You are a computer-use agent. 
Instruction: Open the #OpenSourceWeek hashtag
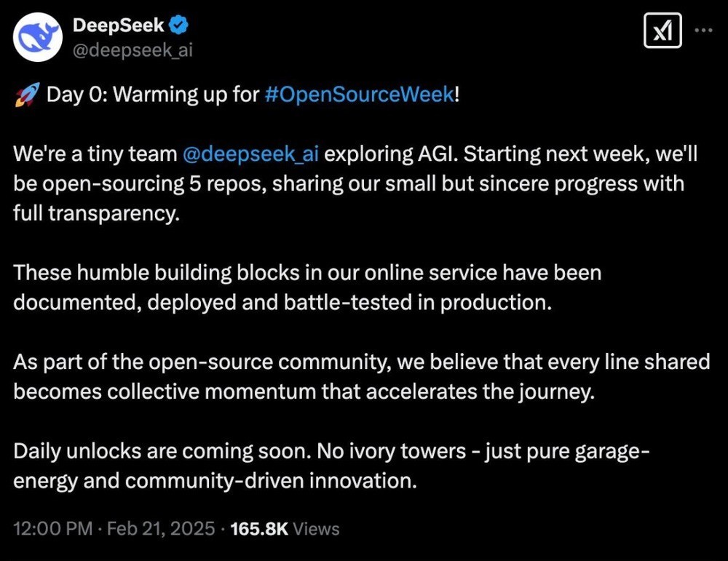(359, 95)
